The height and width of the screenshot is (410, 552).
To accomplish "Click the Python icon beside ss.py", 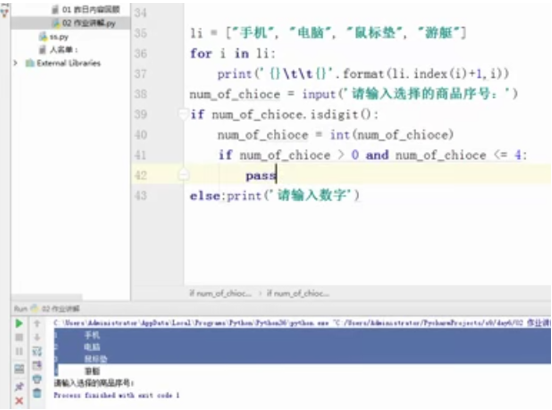I will click(x=43, y=36).
